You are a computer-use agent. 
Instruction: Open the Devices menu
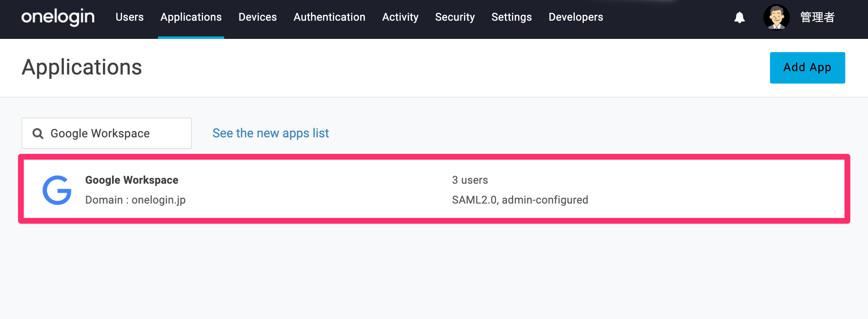pos(258,17)
